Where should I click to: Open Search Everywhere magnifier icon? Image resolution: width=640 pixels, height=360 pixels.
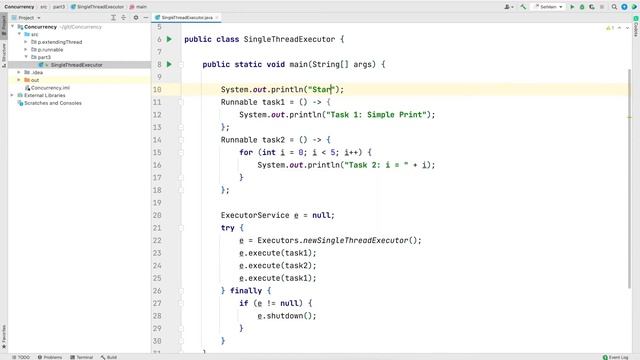point(614,7)
